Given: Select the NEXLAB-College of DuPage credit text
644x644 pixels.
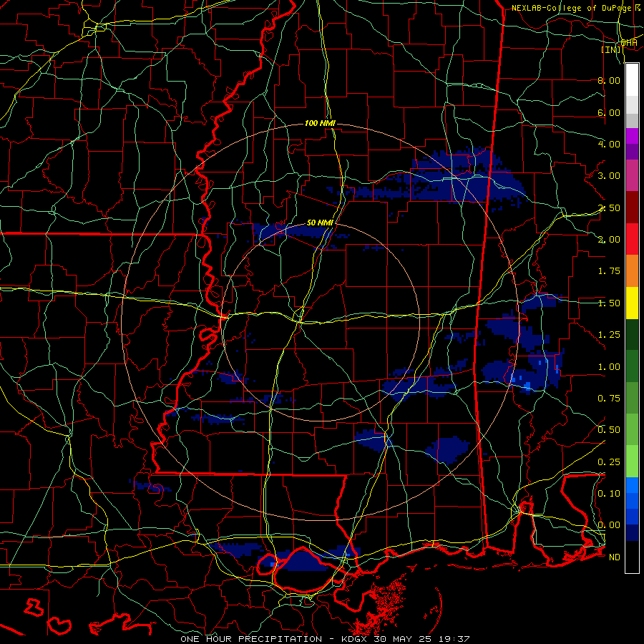Looking at the screenshot, I should [572, 8].
